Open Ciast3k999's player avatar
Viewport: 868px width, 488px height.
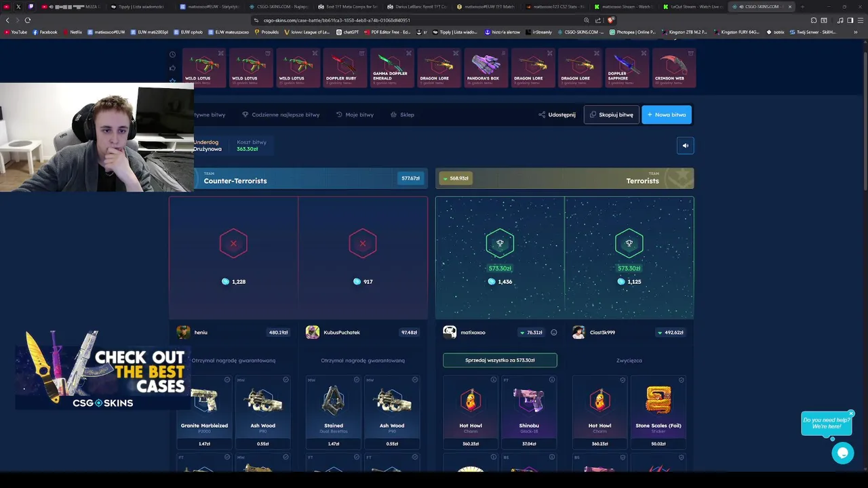(578, 332)
